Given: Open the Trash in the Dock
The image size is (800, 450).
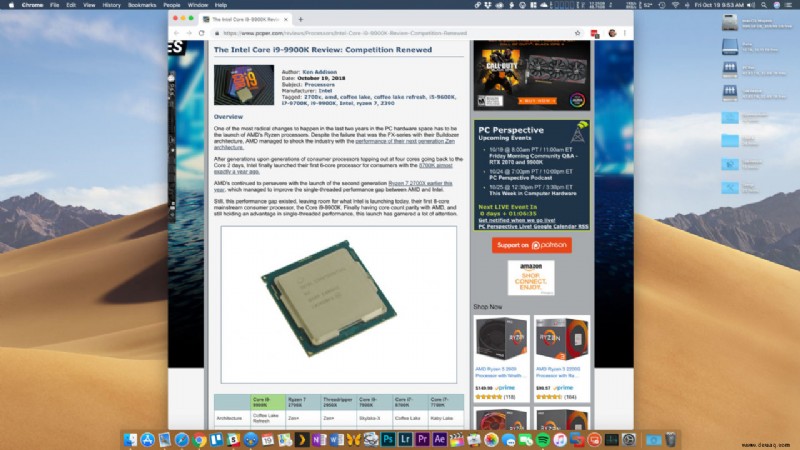Looking at the screenshot, I should [x=670, y=440].
